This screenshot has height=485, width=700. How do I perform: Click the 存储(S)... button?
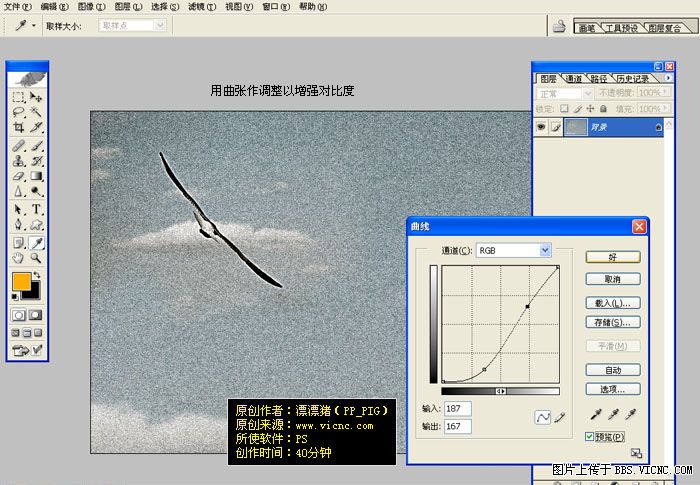click(613, 322)
